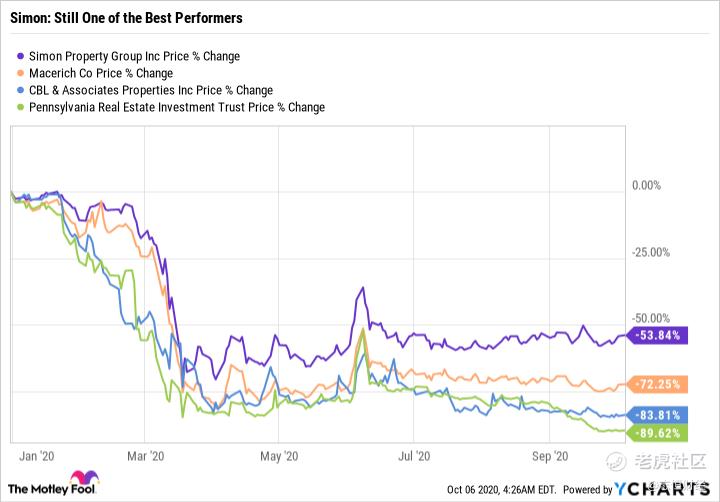The height and width of the screenshot is (502, 720).
Task: Click the Mar '20 x-axis label
Action: 146,456
